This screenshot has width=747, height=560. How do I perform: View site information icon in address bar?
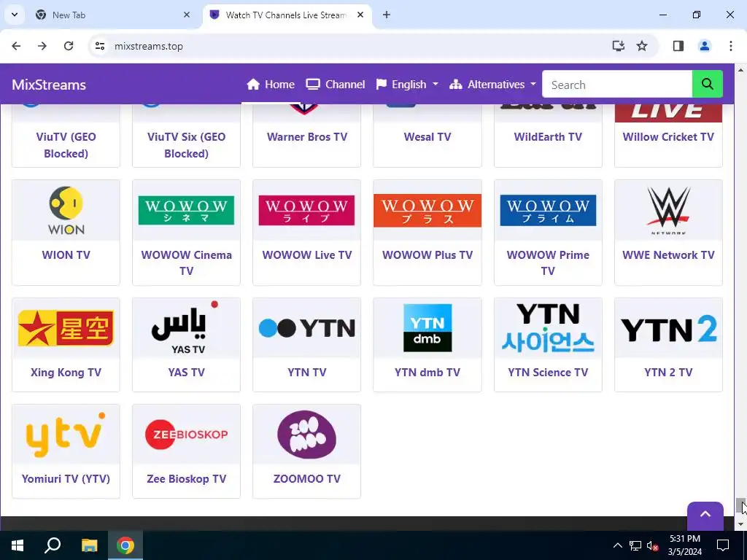[99, 46]
